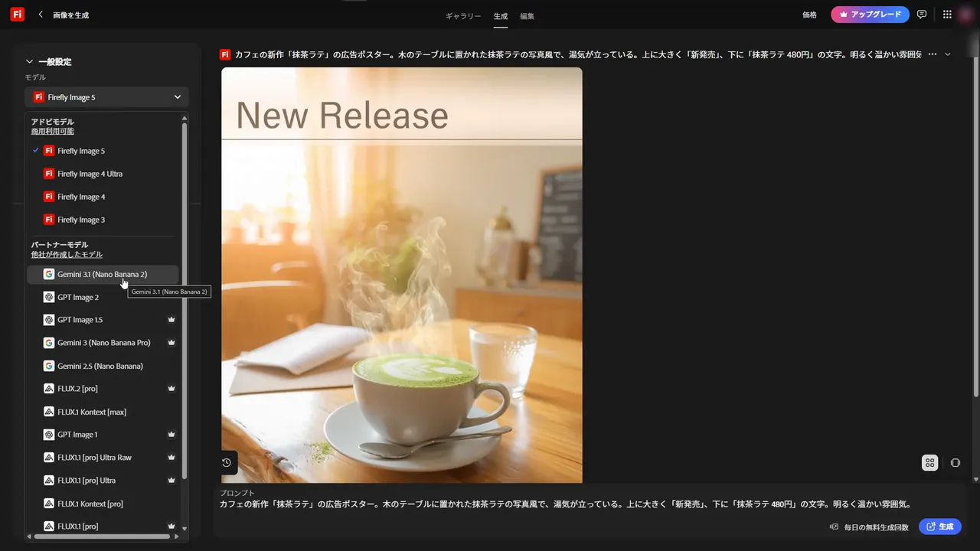Click the OpenAI icon of GPT Image 2
This screenshot has height=551, width=980.
(49, 297)
